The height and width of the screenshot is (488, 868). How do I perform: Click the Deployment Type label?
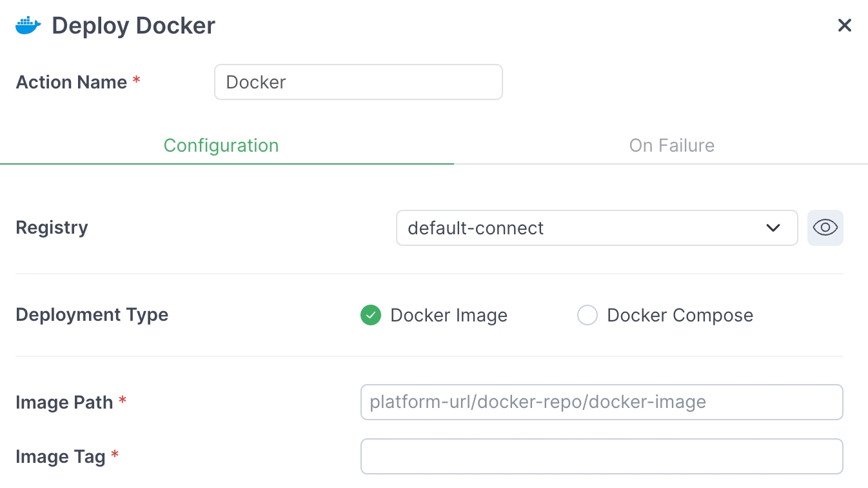tap(92, 315)
